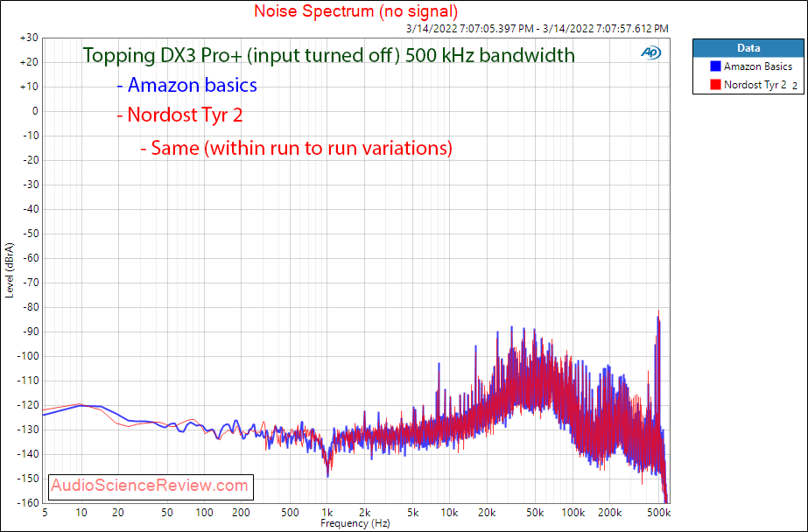Viewport: 808px width, 532px height.
Task: Click the Audio Precision AP logo icon
Action: (650, 52)
